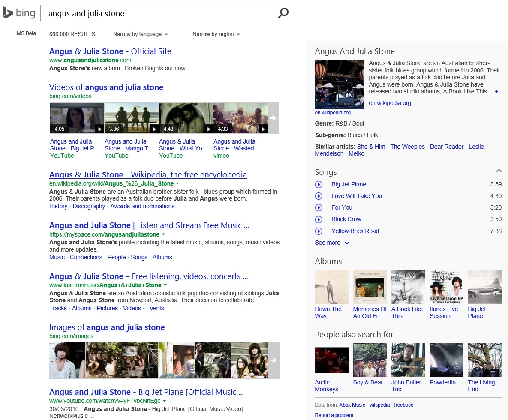Play the Big Jet Plane song
Viewport: 508px width, 420px height.
(319, 184)
